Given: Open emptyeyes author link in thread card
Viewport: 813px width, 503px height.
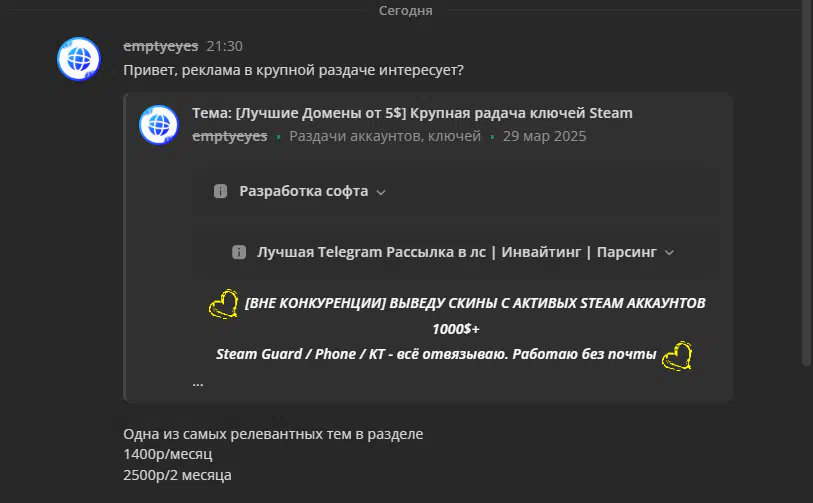Looking at the screenshot, I should (x=230, y=136).
